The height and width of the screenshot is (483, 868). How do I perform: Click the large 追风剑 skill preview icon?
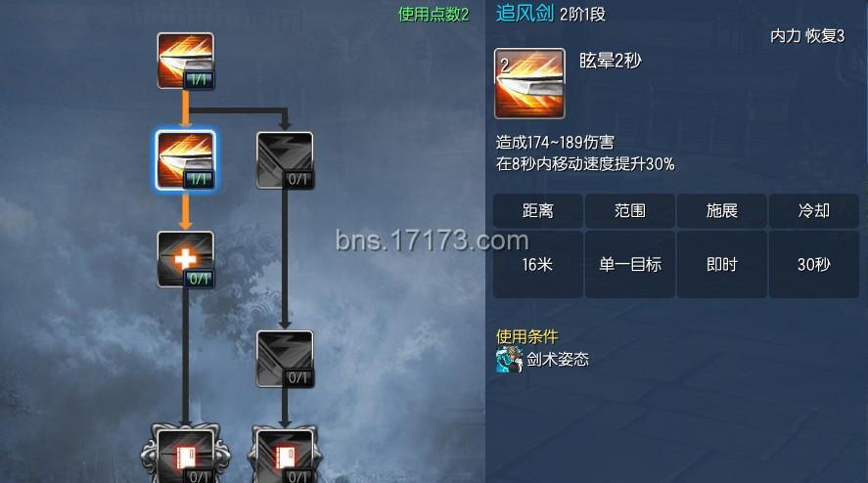529,83
